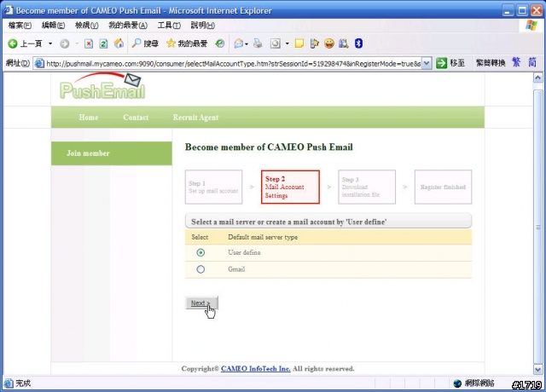The width and height of the screenshot is (546, 392).
Task: Click the Gmail label text
Action: pyautogui.click(x=236, y=269)
